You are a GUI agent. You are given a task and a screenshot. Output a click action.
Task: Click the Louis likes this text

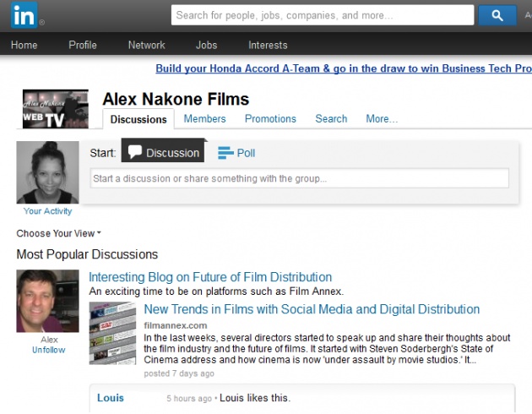(255, 398)
